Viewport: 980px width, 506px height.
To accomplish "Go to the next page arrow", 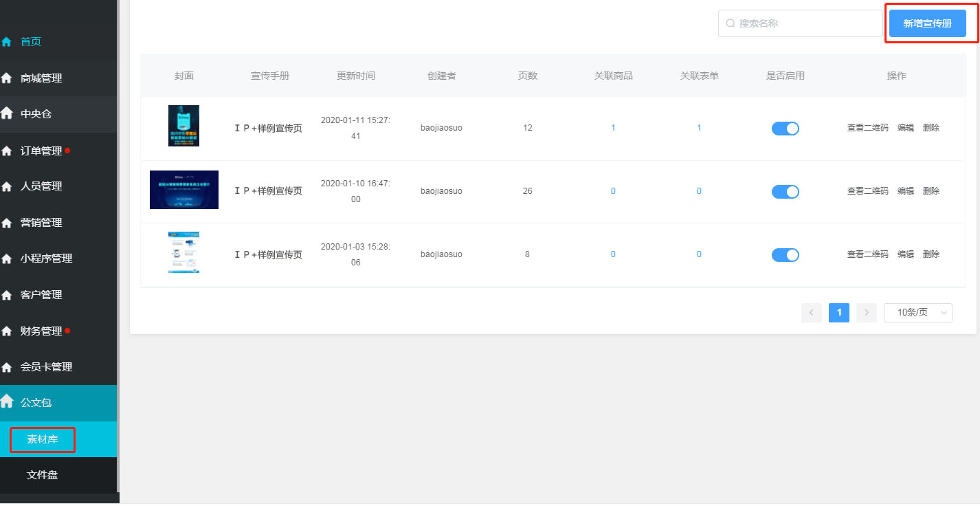I will coord(867,313).
